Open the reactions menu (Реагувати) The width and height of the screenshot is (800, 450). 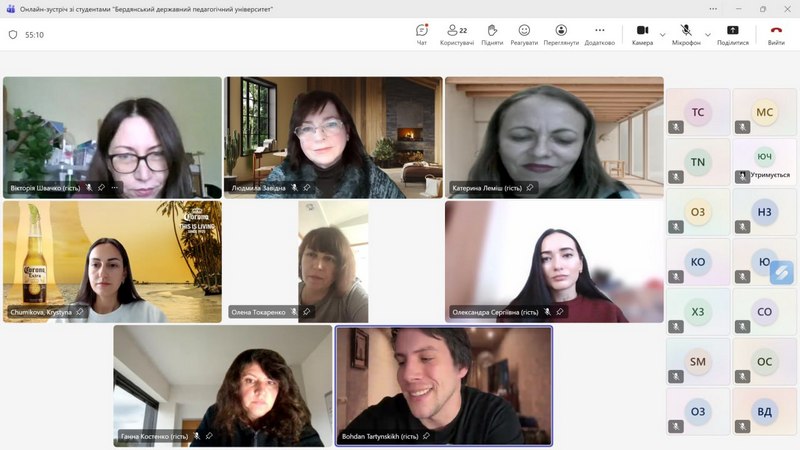tap(524, 34)
